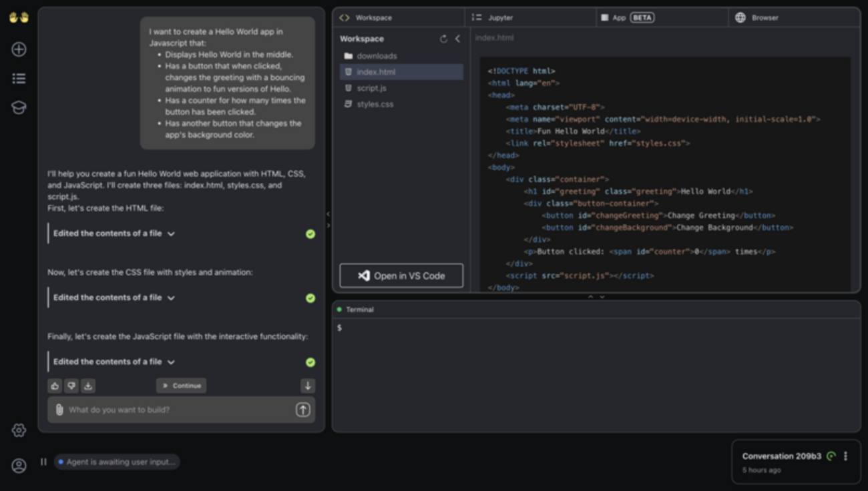Click the Workspace heading in file explorer
The height and width of the screenshot is (491, 868).
(362, 39)
